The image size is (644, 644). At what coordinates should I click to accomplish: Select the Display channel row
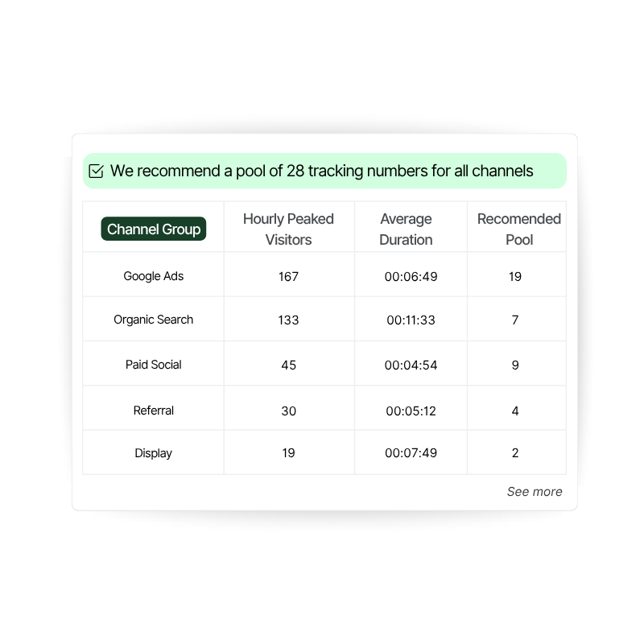coord(153,452)
